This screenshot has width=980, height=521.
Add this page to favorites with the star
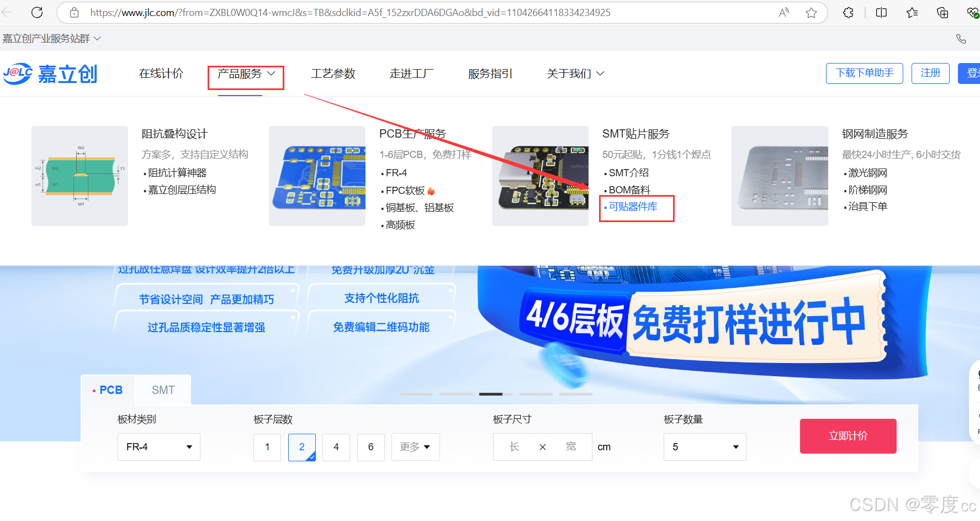coord(811,12)
